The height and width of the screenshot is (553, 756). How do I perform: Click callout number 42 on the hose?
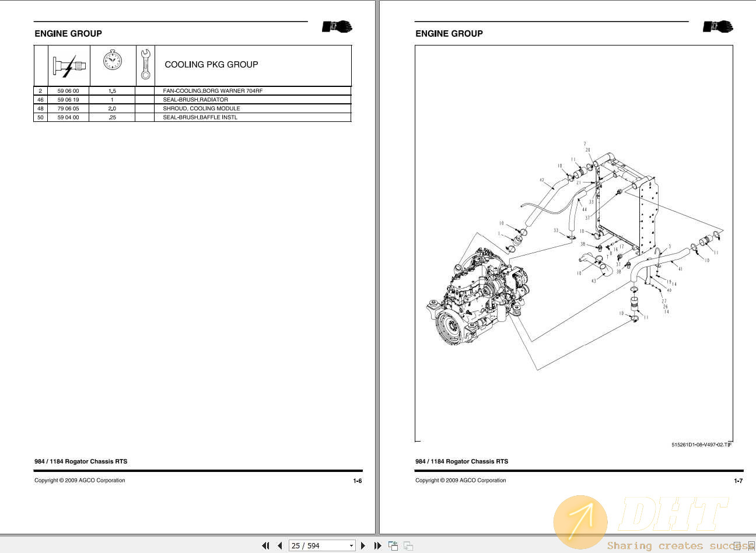click(542, 180)
